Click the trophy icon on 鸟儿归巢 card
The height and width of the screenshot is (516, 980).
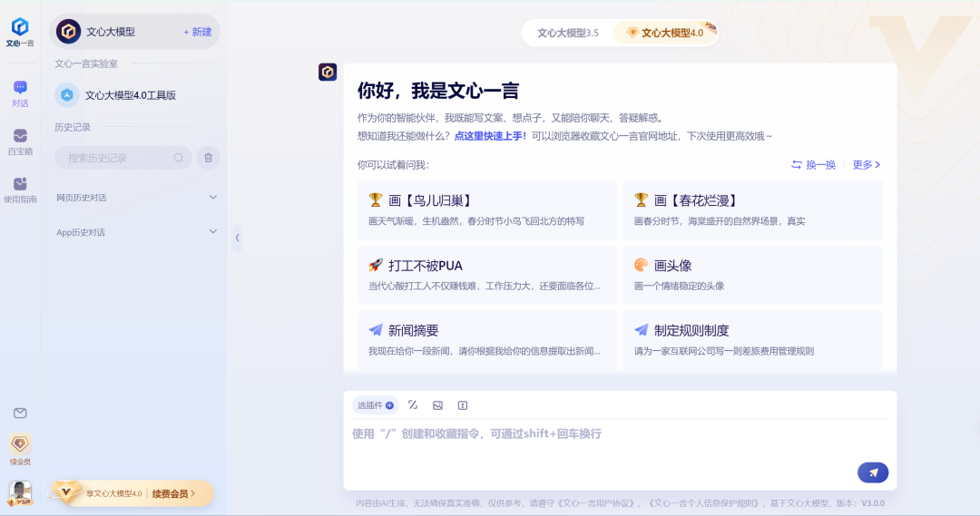tap(375, 200)
